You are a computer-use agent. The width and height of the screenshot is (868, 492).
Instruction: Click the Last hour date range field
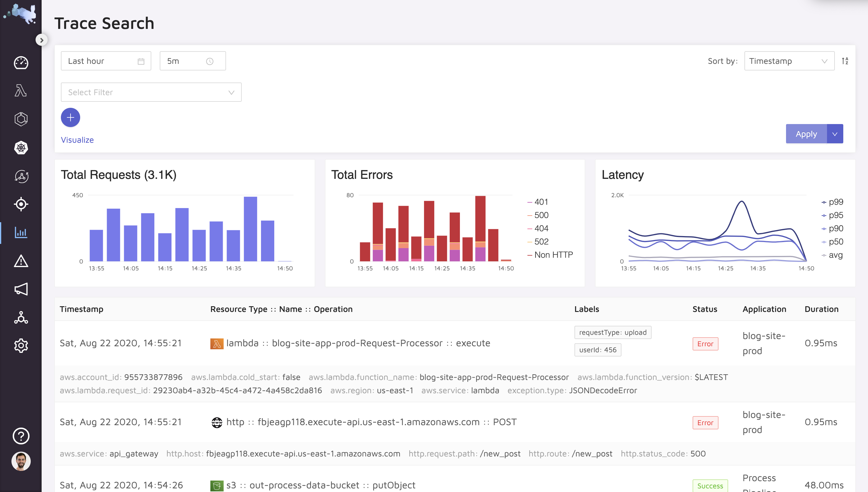click(106, 61)
